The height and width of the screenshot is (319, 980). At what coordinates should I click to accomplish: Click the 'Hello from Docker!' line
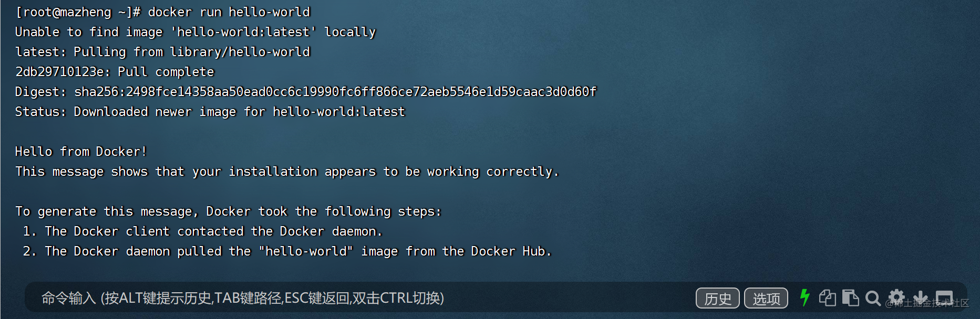point(81,152)
